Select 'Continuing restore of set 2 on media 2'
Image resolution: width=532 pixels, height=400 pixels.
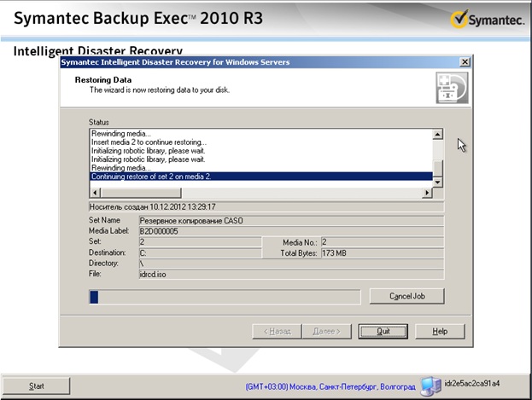click(261, 177)
